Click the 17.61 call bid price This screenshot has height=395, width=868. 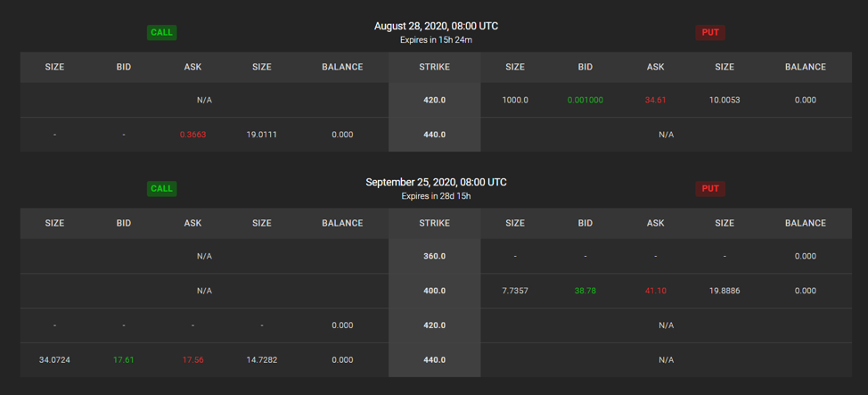(124, 360)
